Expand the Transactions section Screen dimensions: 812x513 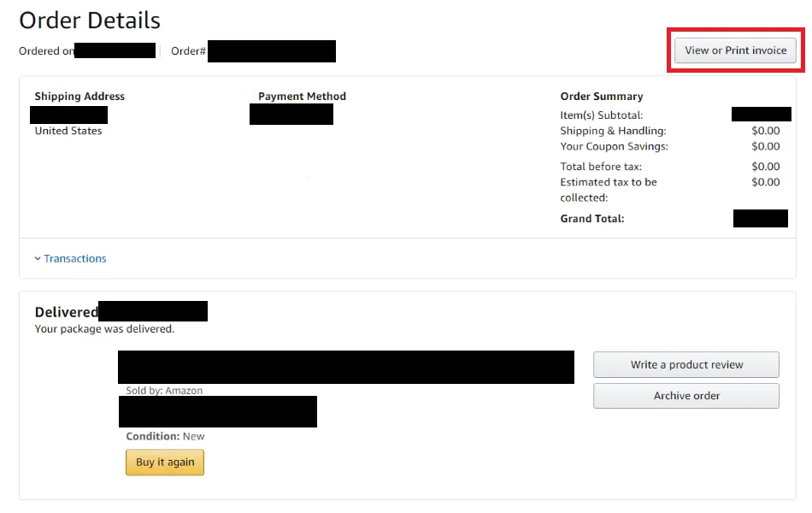[75, 258]
